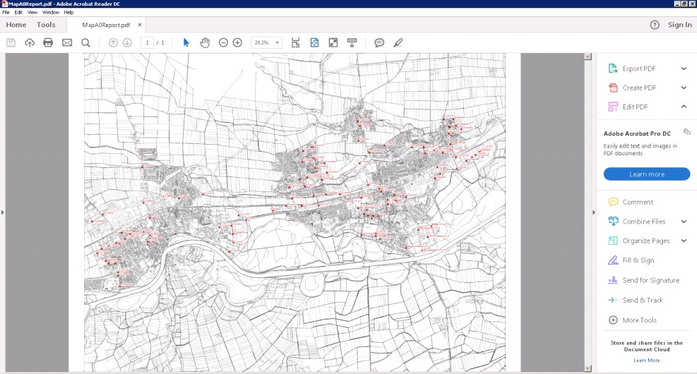Open the Send & Track tool
This screenshot has height=374, width=697.
pos(642,300)
